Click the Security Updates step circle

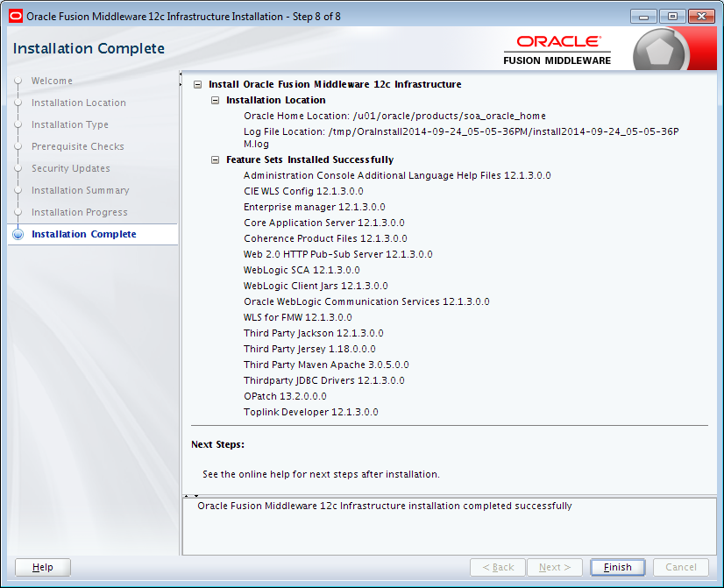(x=18, y=168)
